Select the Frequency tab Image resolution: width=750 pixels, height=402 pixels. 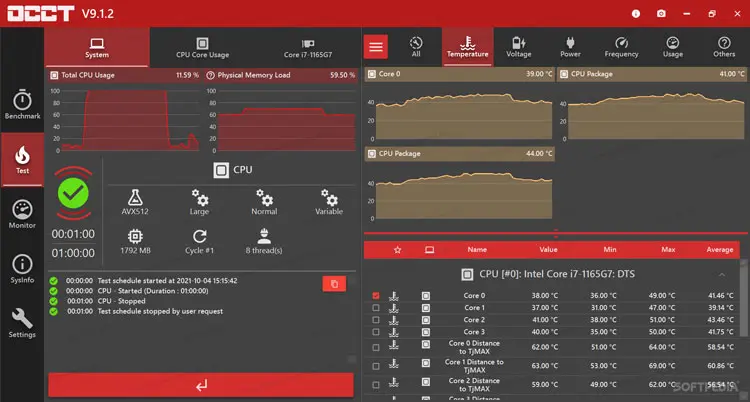(x=621, y=47)
